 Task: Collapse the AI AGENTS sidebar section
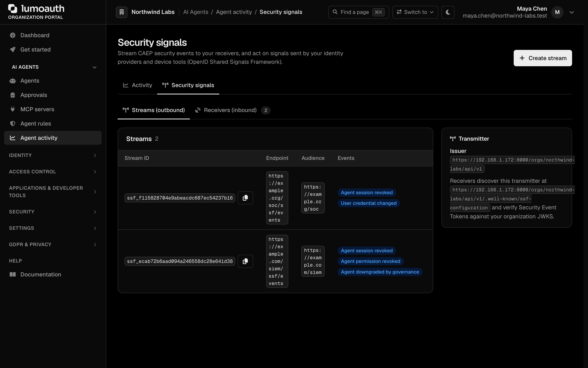pos(53,67)
